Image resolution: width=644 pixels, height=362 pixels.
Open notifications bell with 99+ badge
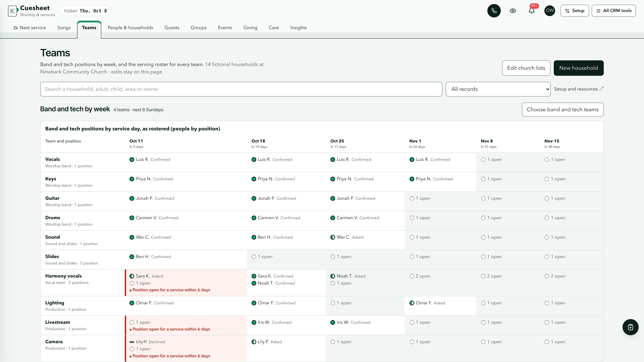[531, 11]
